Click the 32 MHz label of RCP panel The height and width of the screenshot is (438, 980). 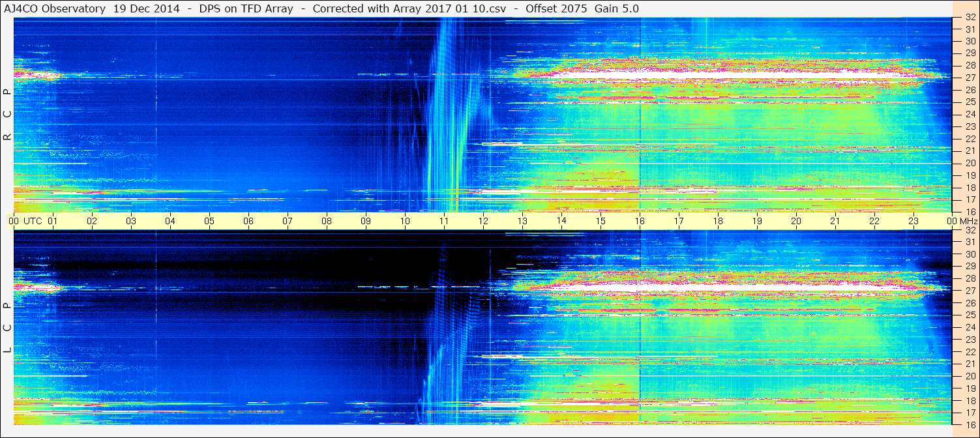point(970,18)
